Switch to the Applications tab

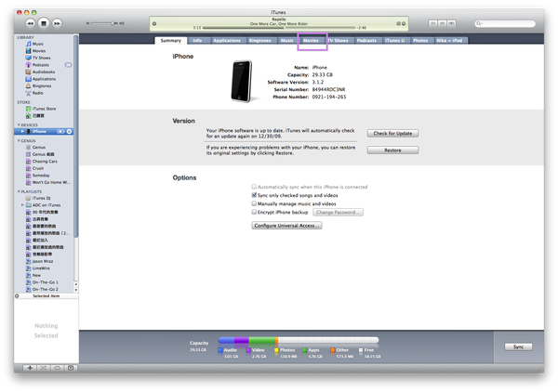click(x=227, y=41)
